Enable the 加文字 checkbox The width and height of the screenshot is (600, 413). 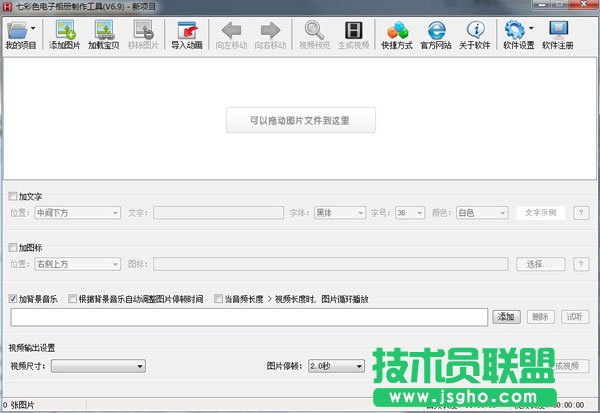[x=12, y=197]
